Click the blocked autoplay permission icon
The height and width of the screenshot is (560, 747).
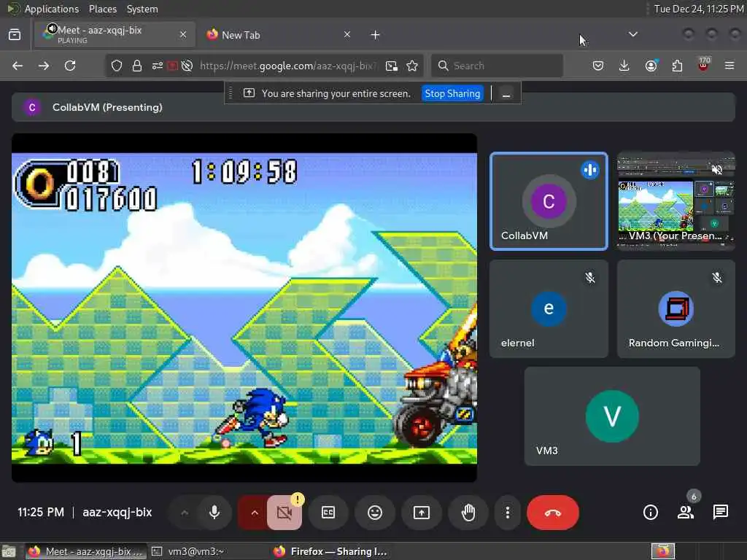[187, 66]
